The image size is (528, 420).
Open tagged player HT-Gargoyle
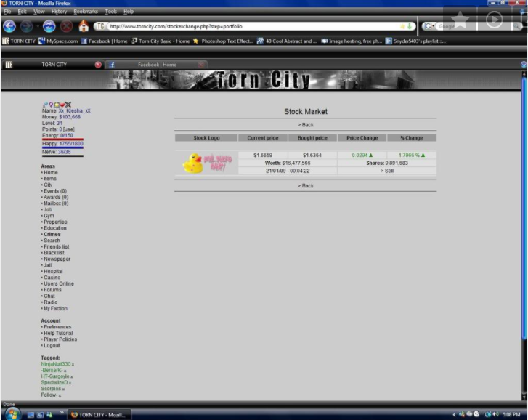(55, 376)
